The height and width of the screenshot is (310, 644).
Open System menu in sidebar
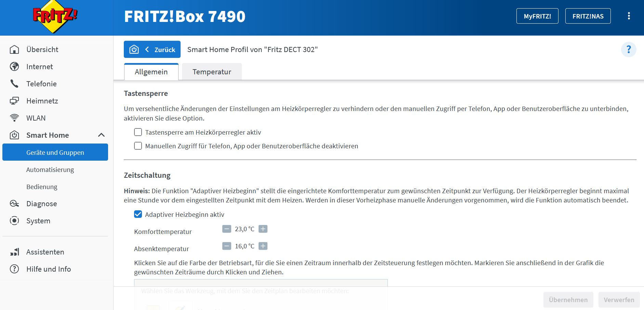(x=38, y=221)
